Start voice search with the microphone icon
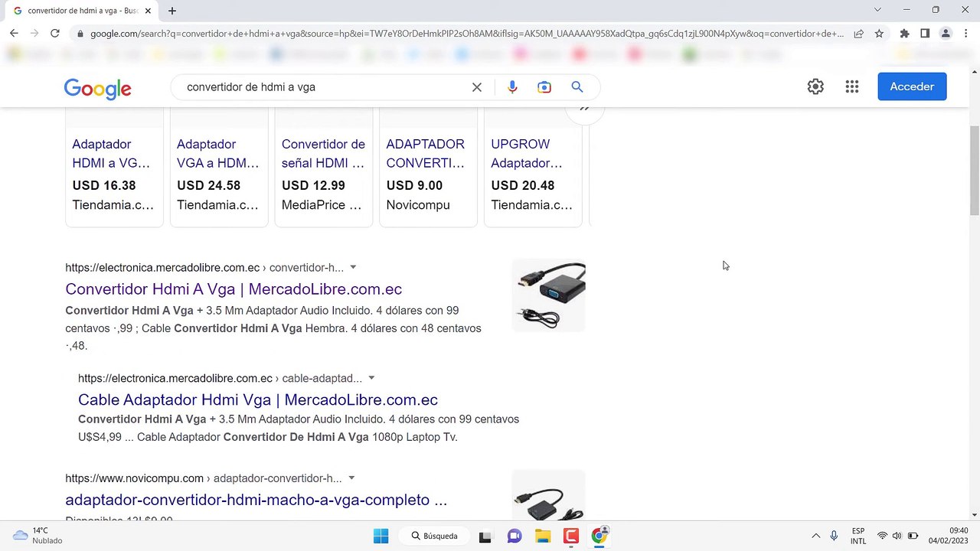Image resolution: width=980 pixels, height=551 pixels. point(512,87)
